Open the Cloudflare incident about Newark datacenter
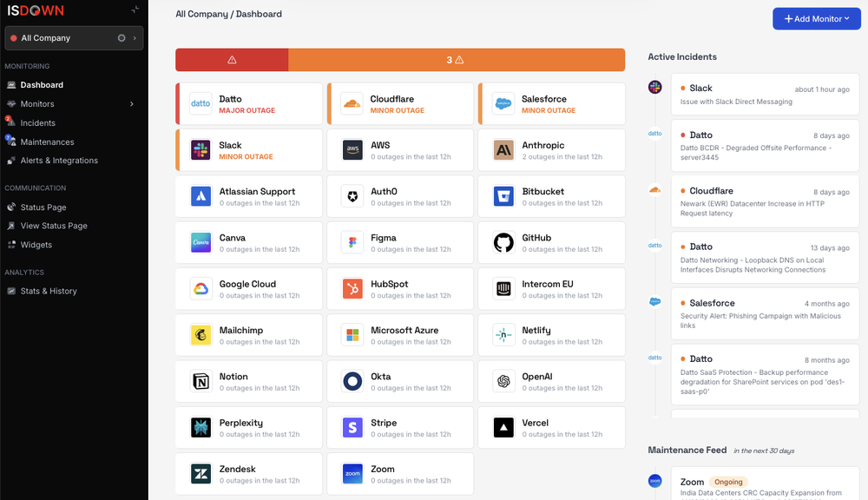 click(764, 201)
